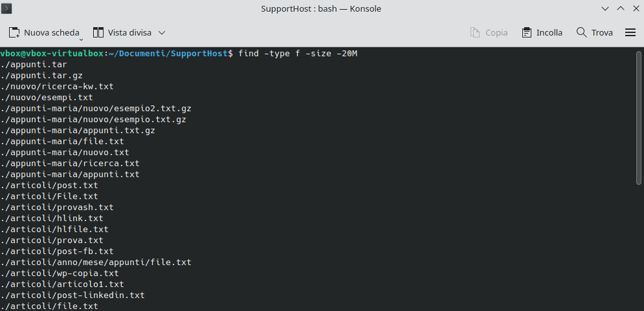Open search with the Trova magnifier
The height and width of the screenshot is (311, 644).
(581, 32)
